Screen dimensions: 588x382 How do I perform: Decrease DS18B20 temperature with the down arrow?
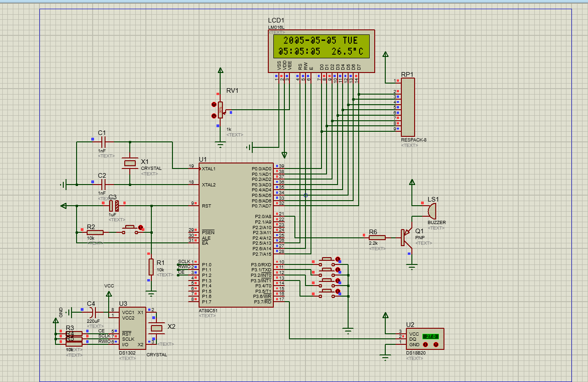pos(426,344)
